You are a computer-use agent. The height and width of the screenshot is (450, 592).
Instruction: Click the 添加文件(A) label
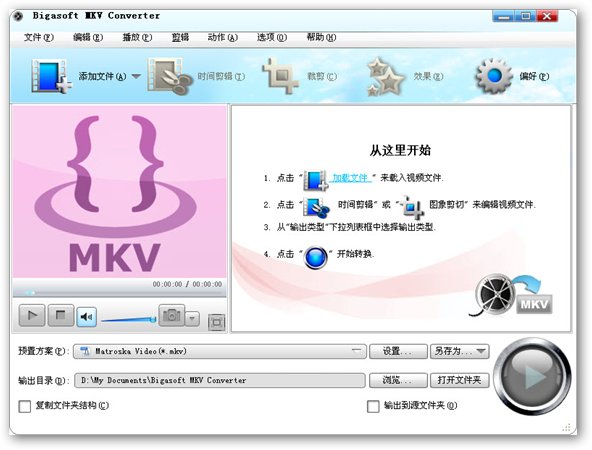pos(103,76)
